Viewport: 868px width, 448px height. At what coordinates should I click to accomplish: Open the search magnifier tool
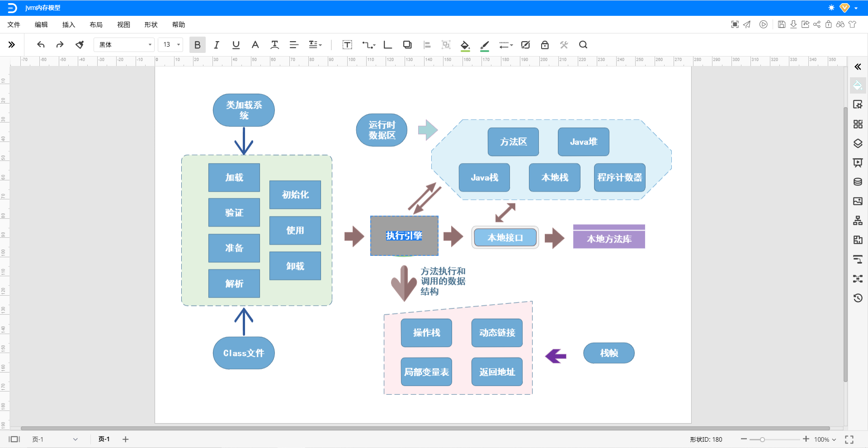click(583, 45)
